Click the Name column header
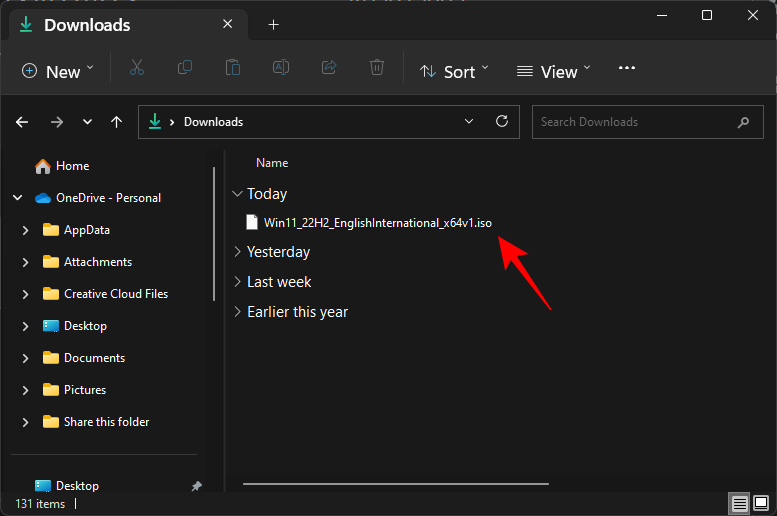 [x=272, y=163]
